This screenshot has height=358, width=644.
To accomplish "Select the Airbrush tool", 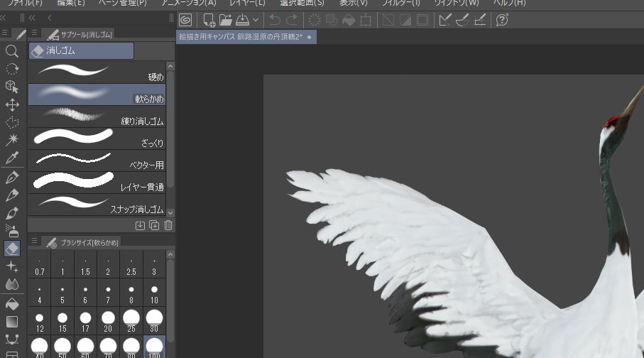I will [x=12, y=231].
